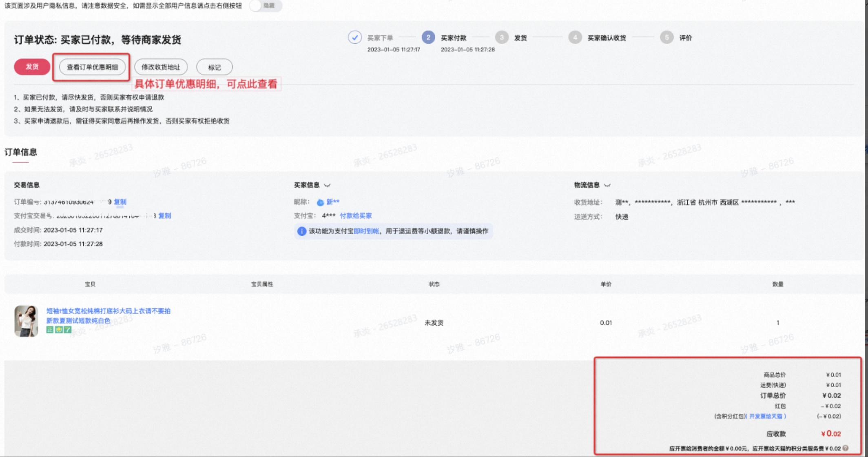Toggle the 隐藏 user privacy switch
868x457 pixels.
[x=265, y=6]
